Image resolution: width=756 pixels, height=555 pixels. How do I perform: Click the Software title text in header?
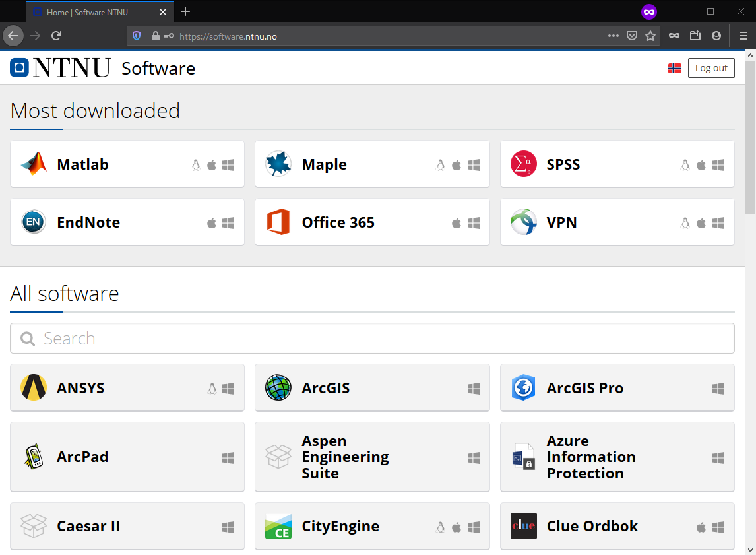(x=158, y=69)
